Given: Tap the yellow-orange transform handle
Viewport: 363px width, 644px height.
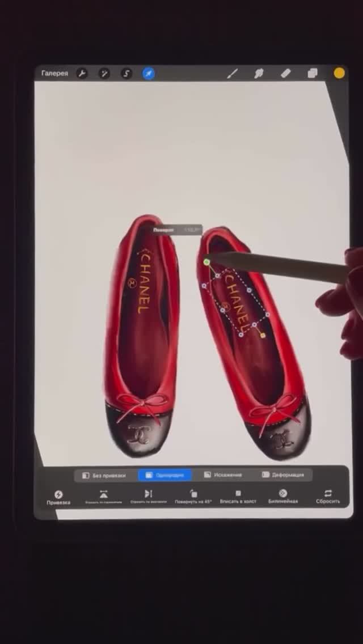Looking at the screenshot, I should (263, 336).
